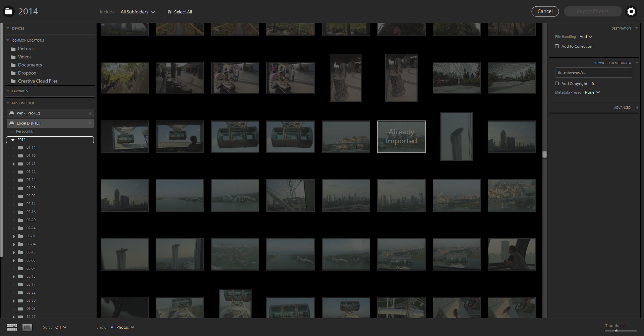
Task: Select the 03-15 folder
Action: [31, 252]
